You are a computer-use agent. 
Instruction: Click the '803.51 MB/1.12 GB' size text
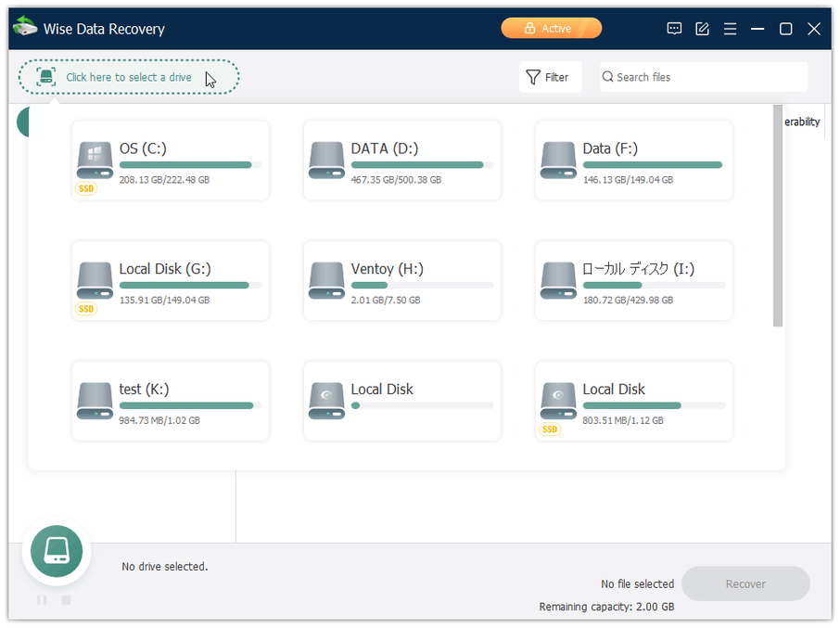tap(623, 420)
